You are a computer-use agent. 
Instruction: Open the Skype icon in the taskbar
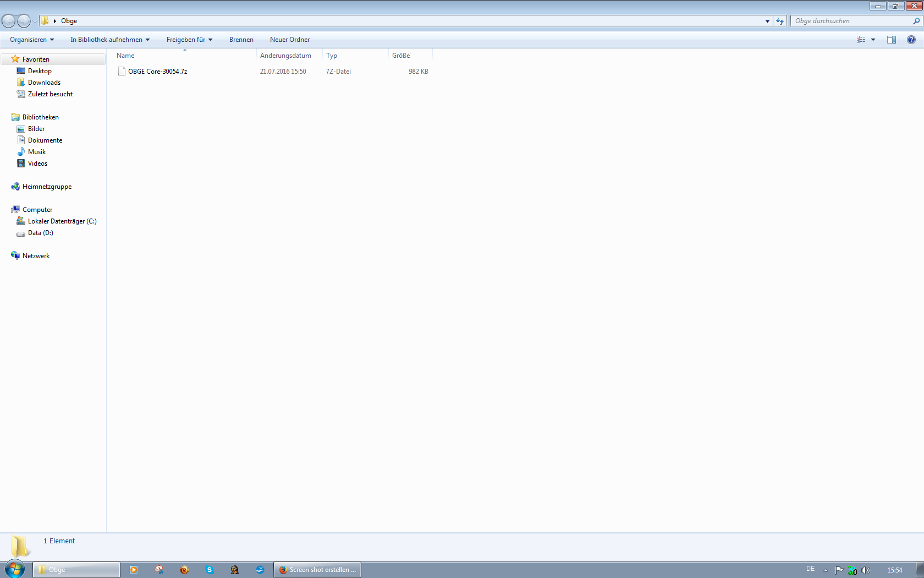(x=210, y=570)
